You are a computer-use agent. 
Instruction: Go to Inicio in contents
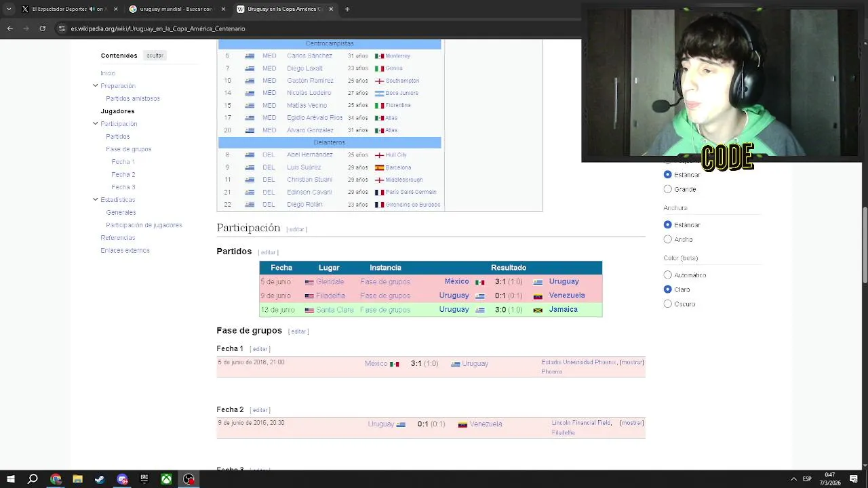(x=108, y=73)
